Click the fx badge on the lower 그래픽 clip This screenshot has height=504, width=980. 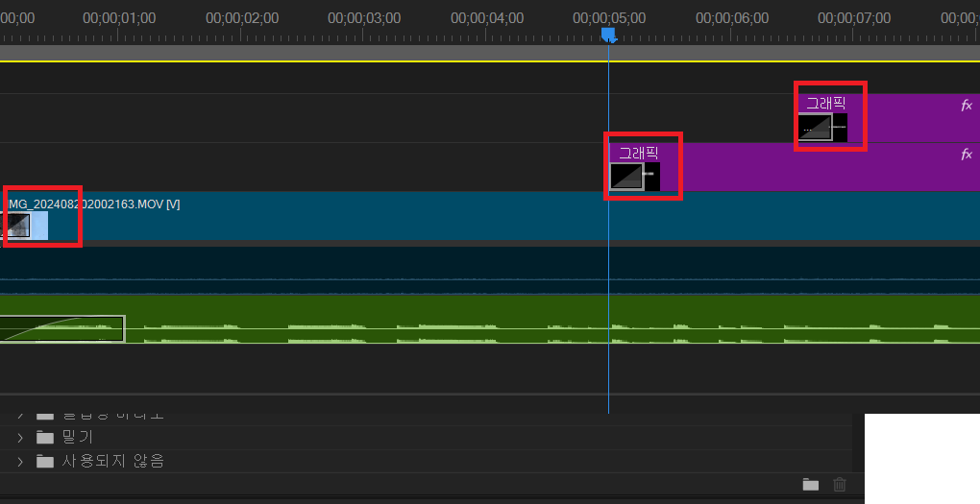pos(967,154)
